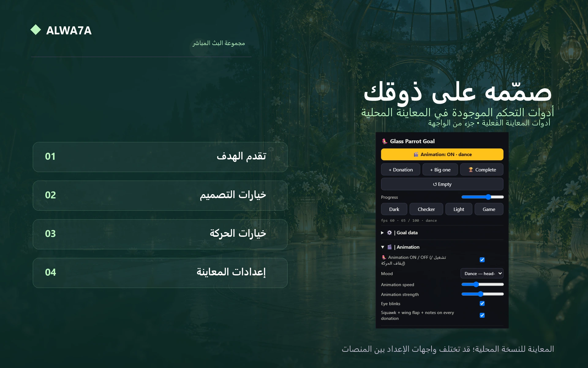Click the Empty reset button
This screenshot has width=588, height=368.
442,184
